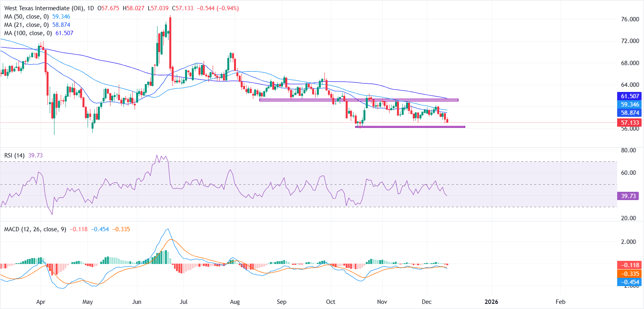
Task: Click the Aug label on time axis
Action: 235,302
